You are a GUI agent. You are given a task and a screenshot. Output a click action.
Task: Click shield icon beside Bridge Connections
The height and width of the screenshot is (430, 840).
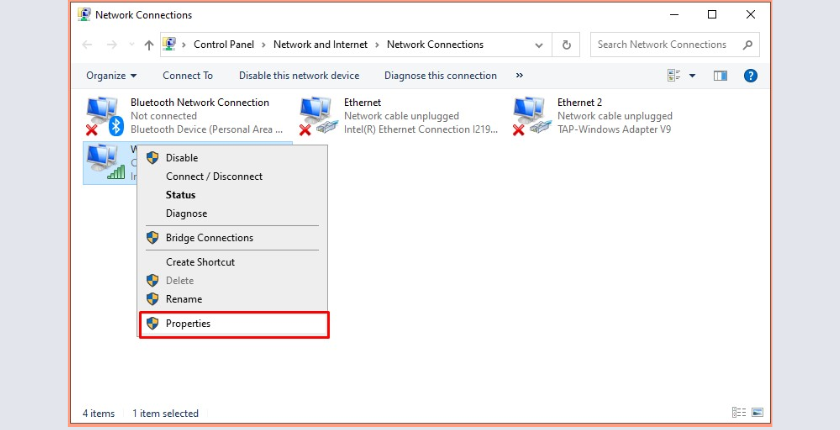[153, 237]
